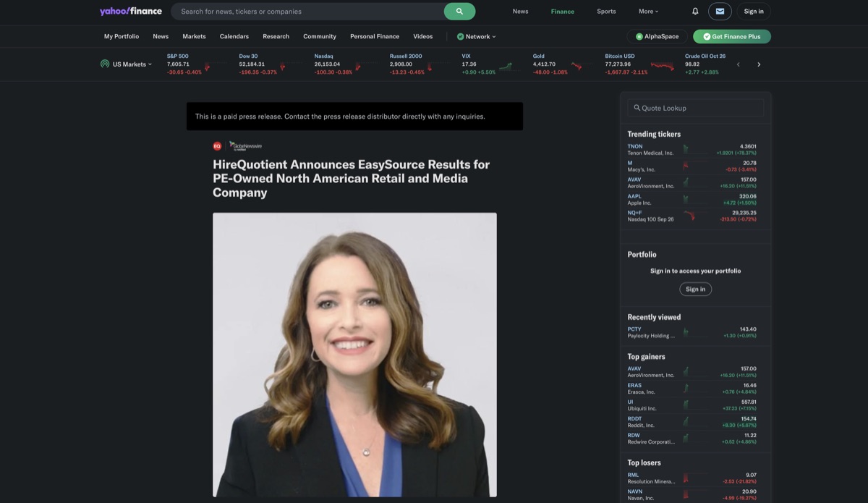Open the mail envelope icon
This screenshot has width=868, height=503.
click(720, 12)
